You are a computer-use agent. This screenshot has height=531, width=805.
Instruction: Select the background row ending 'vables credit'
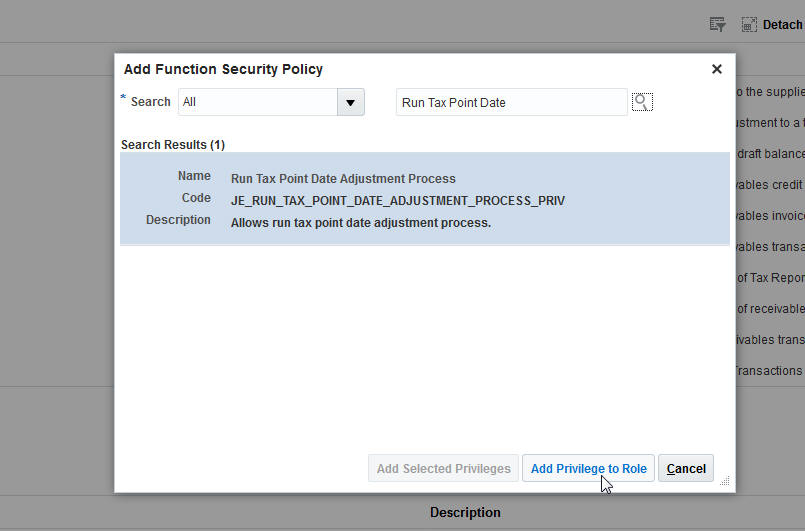[x=770, y=185]
